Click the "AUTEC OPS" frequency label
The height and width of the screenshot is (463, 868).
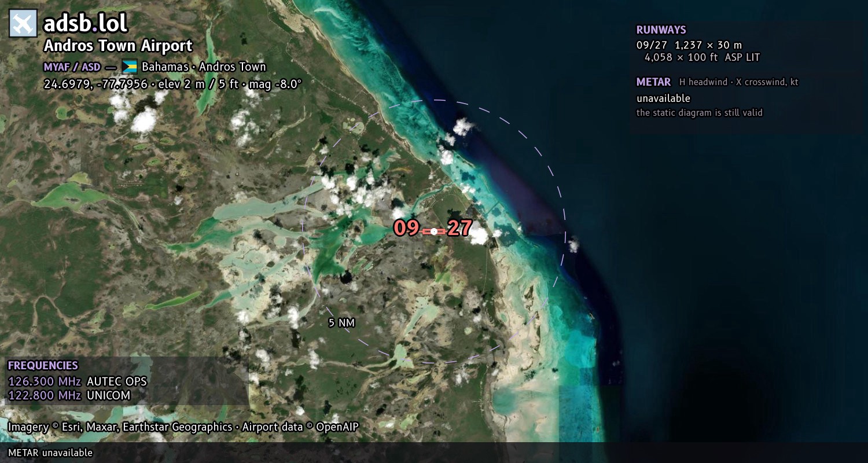tap(117, 382)
